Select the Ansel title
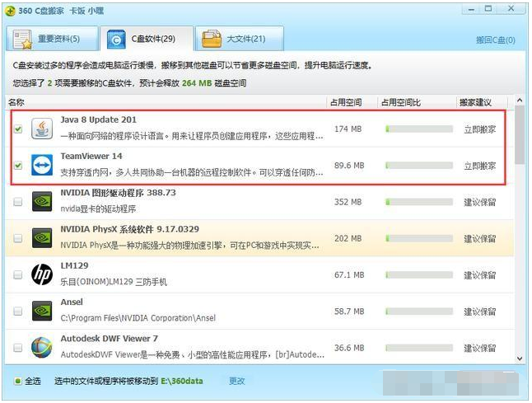 click(x=72, y=302)
